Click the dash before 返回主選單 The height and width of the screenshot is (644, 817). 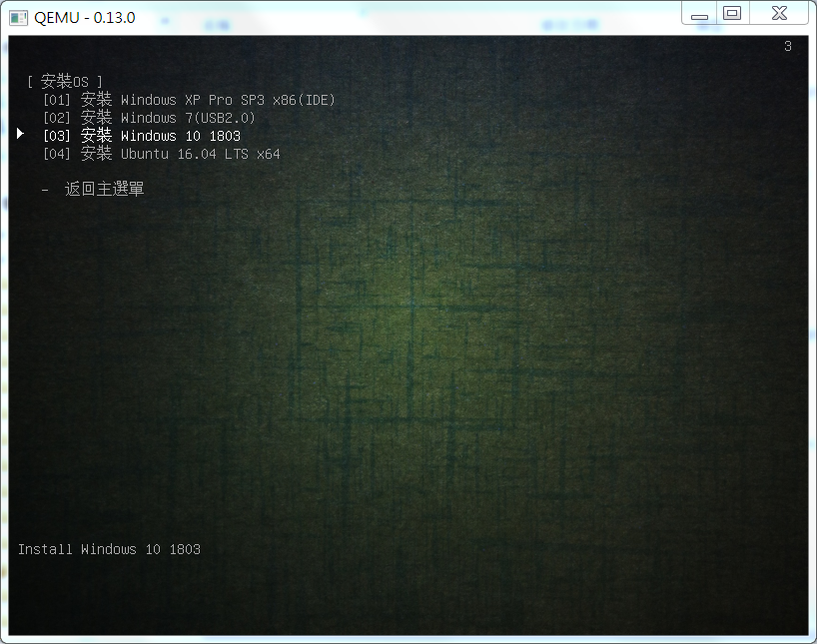(x=46, y=189)
